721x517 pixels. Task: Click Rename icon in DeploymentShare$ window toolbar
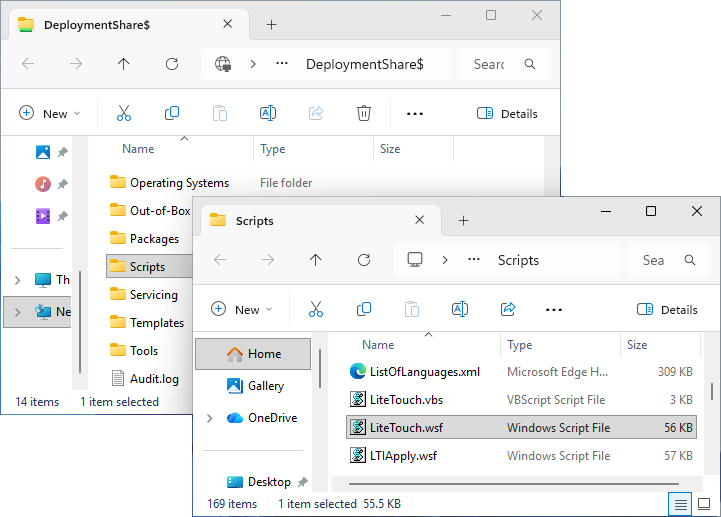pos(268,113)
